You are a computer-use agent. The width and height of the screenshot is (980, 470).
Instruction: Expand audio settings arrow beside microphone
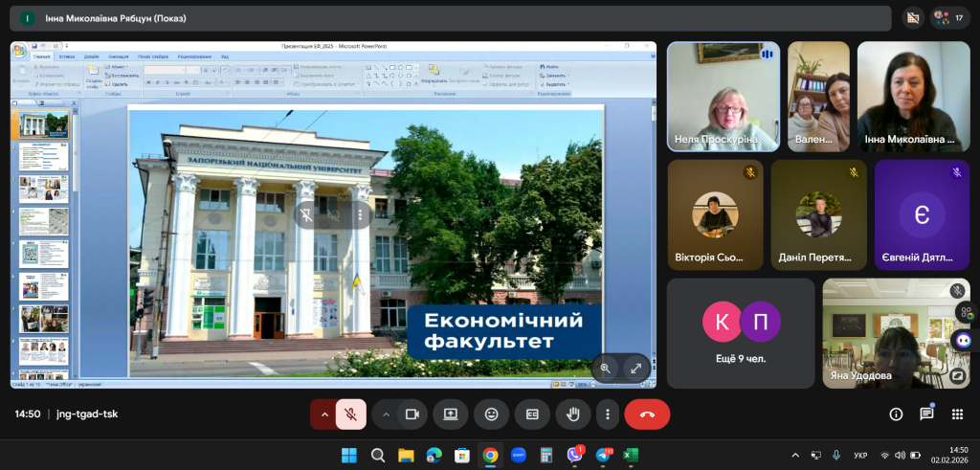coord(324,414)
